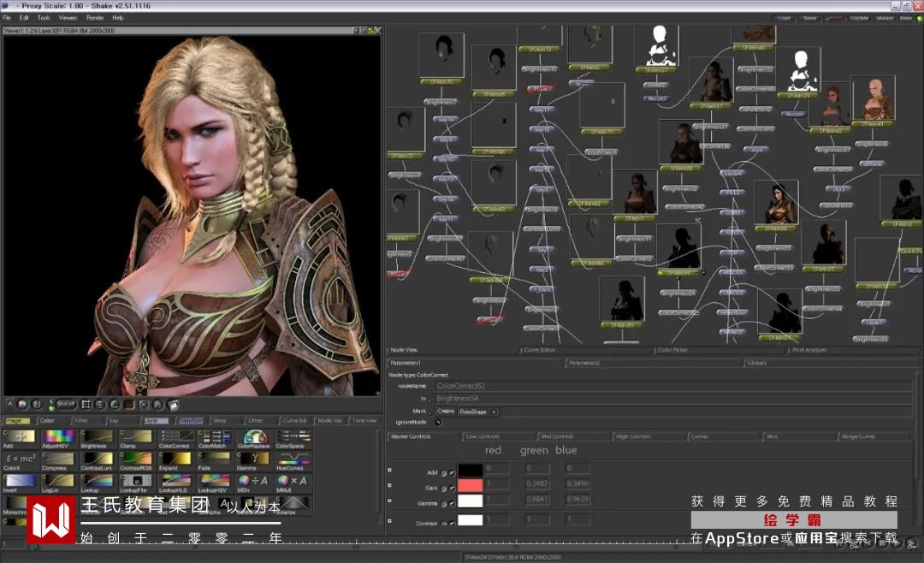Open the Viewers menu
The image size is (924, 563).
tap(68, 18)
